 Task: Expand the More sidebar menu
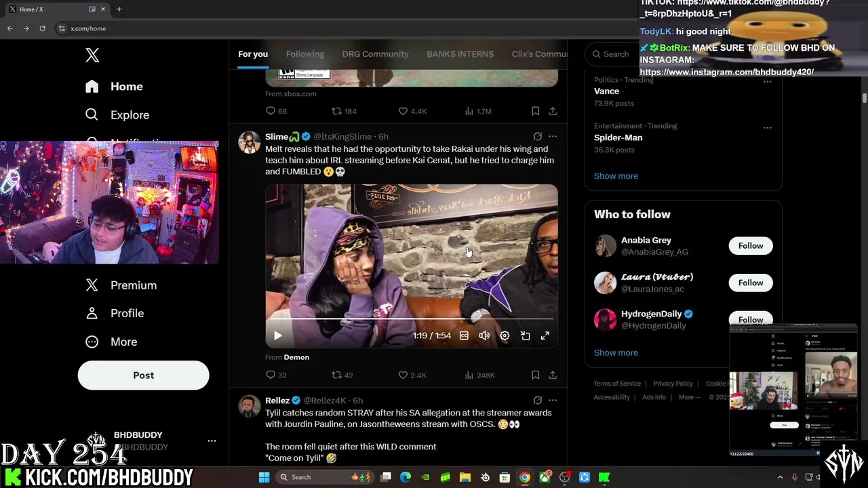[x=111, y=342]
